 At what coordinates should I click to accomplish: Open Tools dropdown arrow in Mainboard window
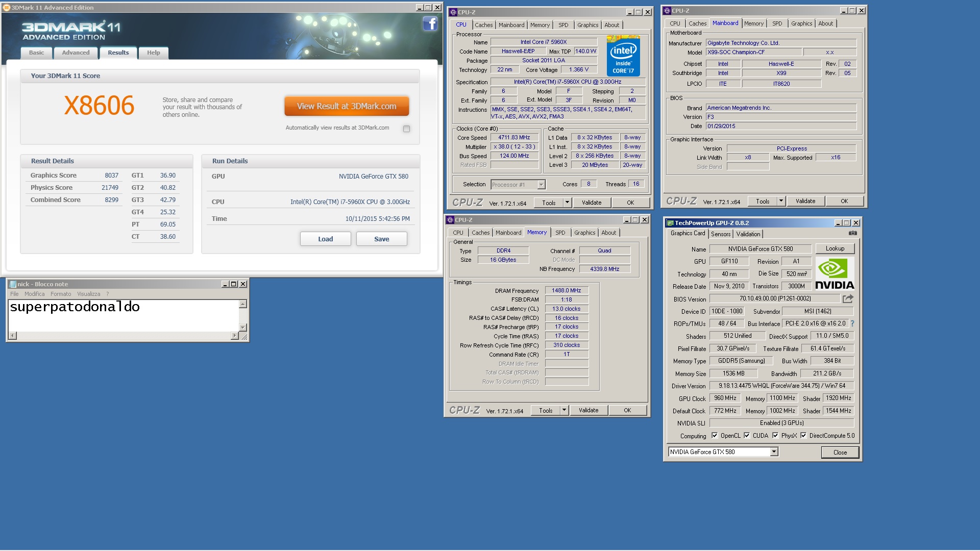coord(780,201)
